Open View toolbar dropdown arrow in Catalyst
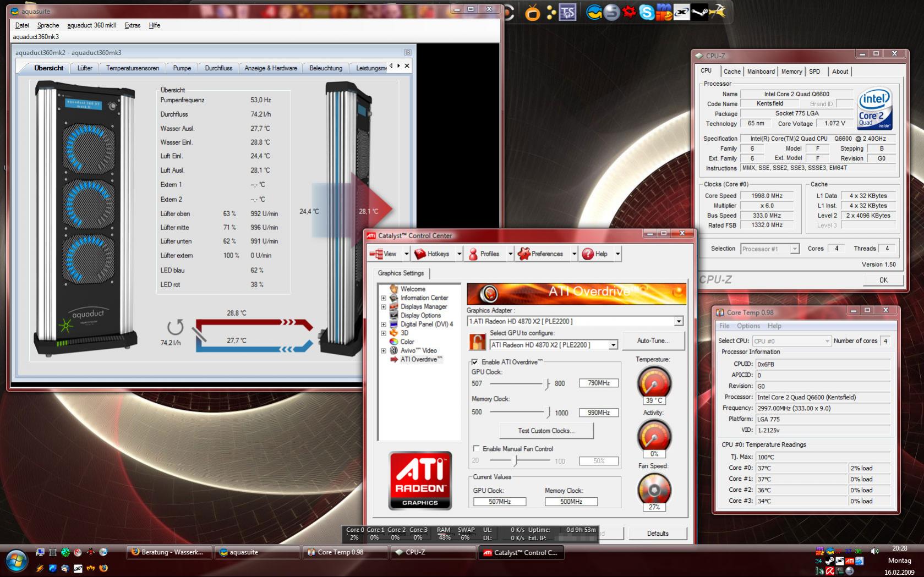 (x=406, y=254)
